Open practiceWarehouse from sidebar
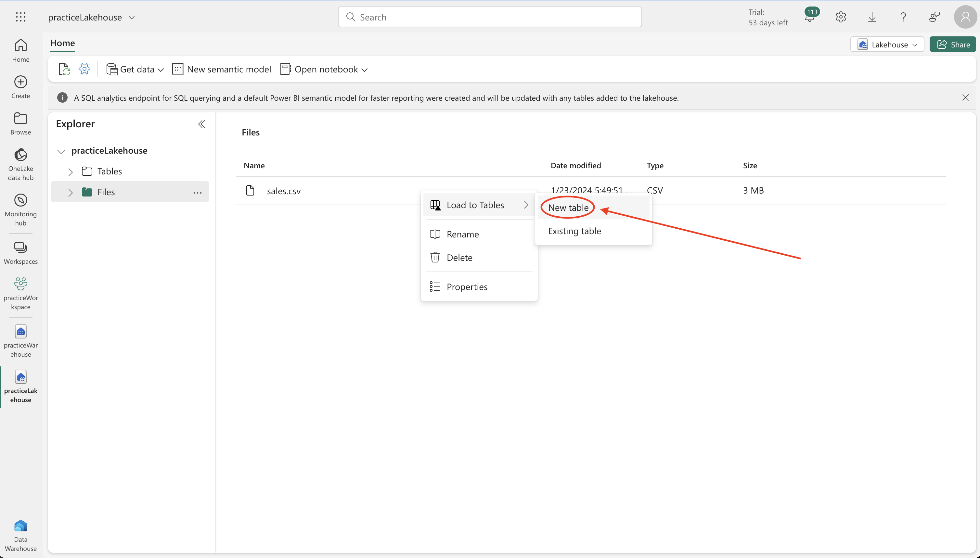 [x=21, y=341]
